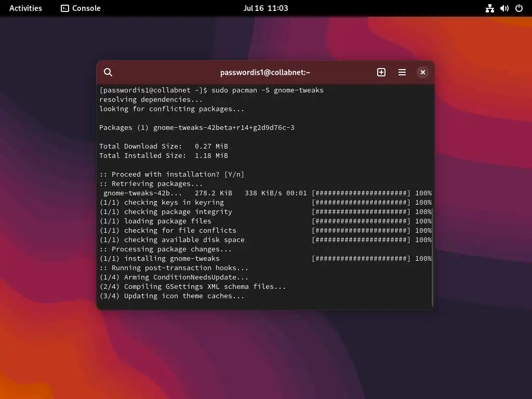This screenshot has height=399, width=532.
Task: Click '(1/1) checking package integrity'
Action: coord(166,212)
